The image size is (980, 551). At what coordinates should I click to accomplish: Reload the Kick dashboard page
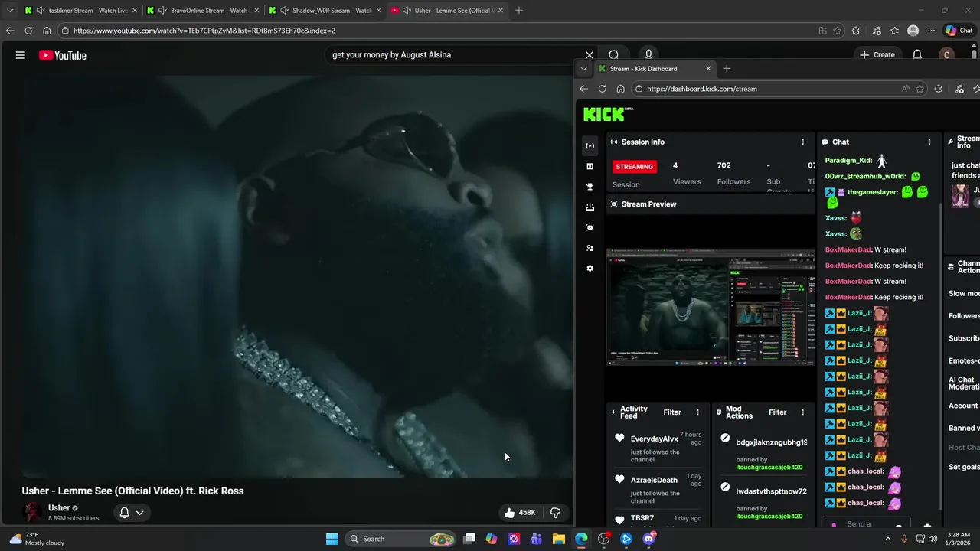coord(602,89)
